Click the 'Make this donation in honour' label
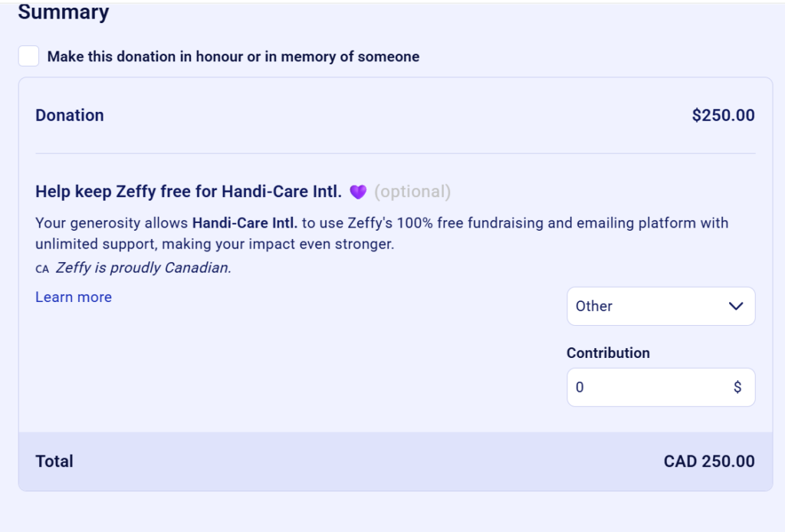785x532 pixels. (233, 57)
